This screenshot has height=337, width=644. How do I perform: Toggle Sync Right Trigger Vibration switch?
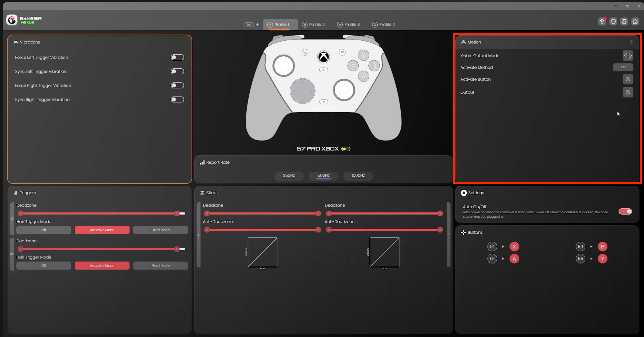point(177,100)
